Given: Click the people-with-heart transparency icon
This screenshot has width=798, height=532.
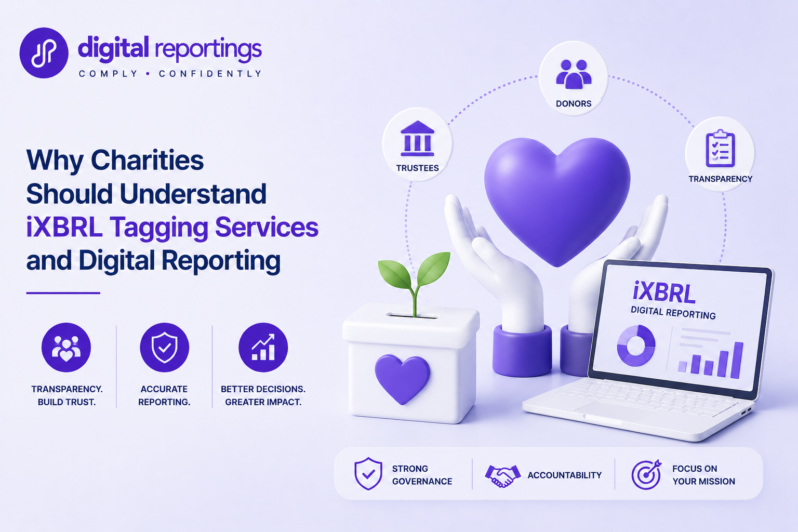Looking at the screenshot, I should (66, 347).
